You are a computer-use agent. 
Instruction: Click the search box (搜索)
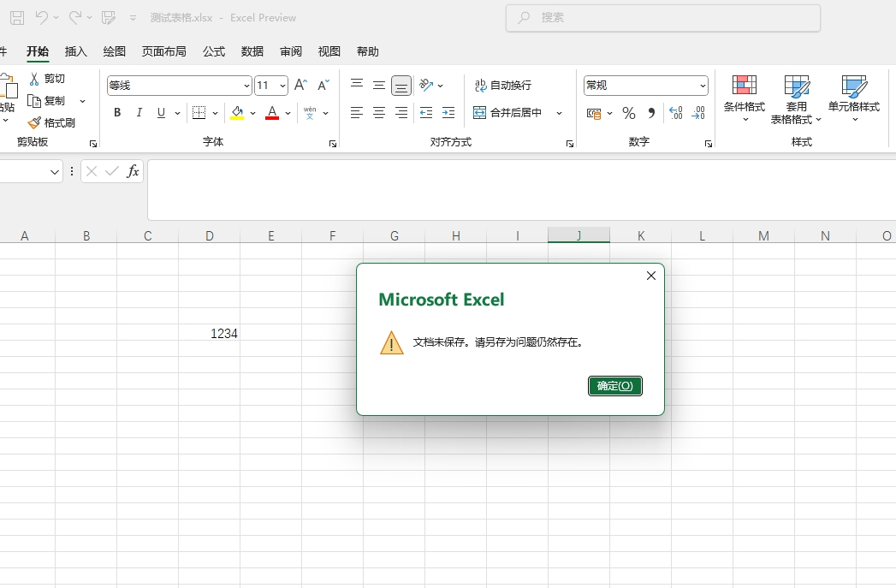[x=663, y=18]
